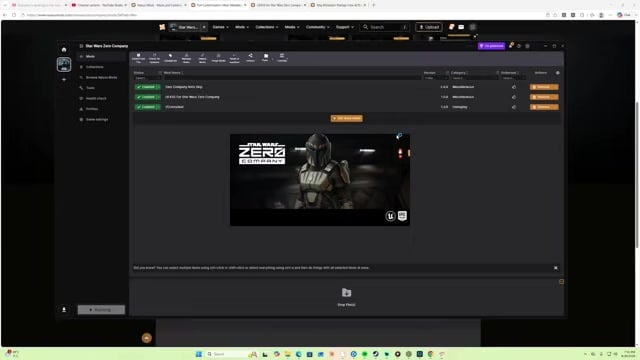Open Browse Nexus Mods in the sidebar
This screenshot has height=360, width=640.
click(101, 78)
